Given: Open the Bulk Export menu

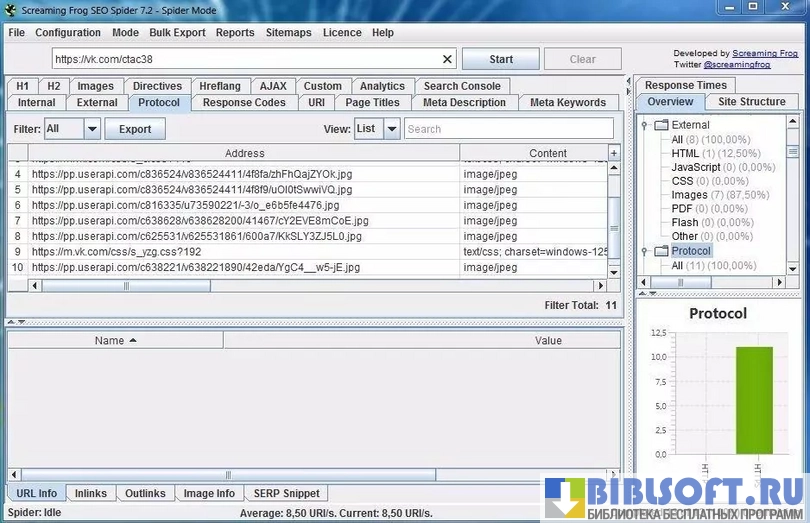Looking at the screenshot, I should 177,32.
